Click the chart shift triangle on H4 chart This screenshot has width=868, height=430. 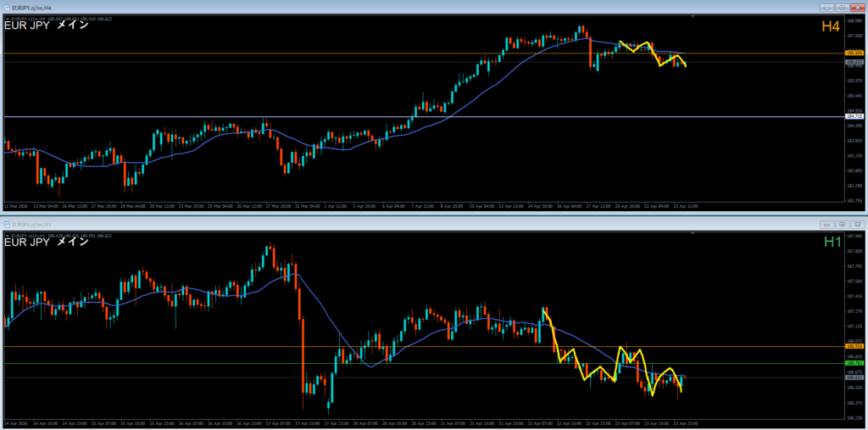[693, 16]
